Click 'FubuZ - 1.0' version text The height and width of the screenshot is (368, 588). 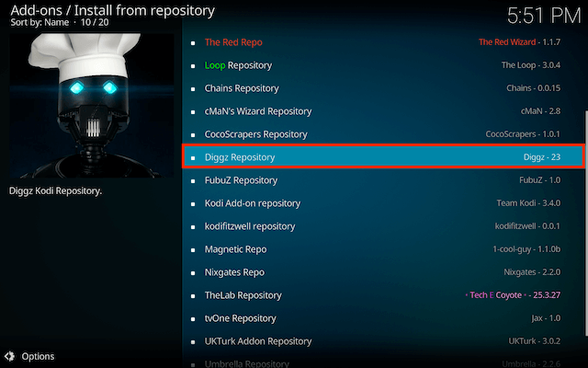[x=540, y=180]
